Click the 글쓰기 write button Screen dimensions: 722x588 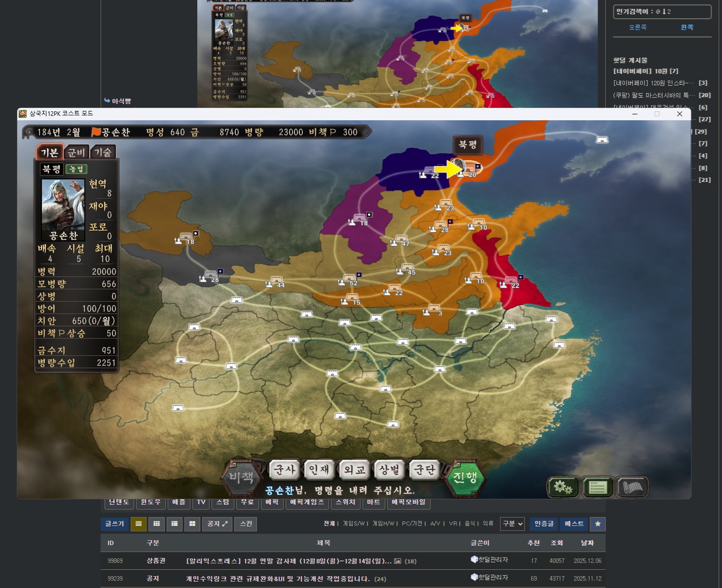click(x=114, y=524)
